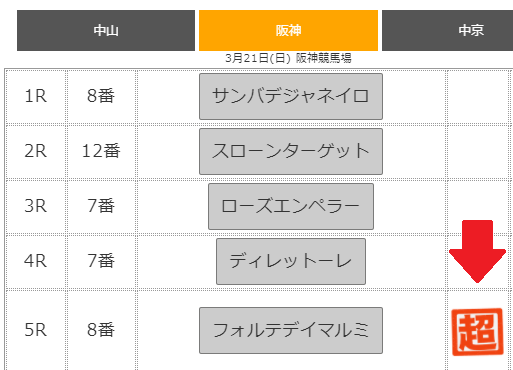
Task: Click the red downward arrow icon
Action: (477, 251)
